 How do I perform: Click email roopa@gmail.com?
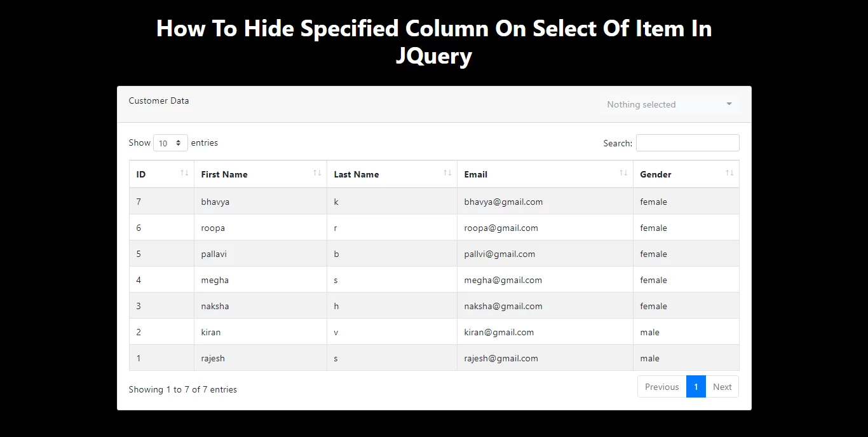tap(501, 228)
